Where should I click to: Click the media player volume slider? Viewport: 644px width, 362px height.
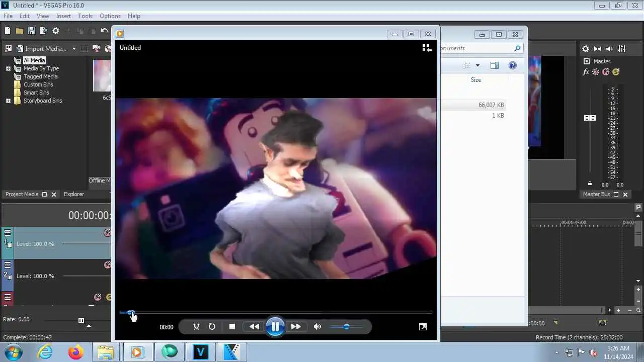[346, 327]
